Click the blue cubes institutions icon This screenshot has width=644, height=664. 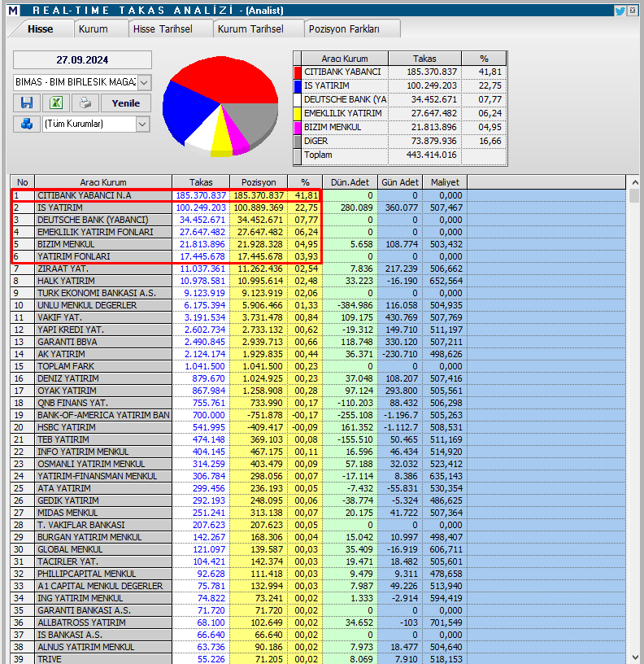click(27, 124)
